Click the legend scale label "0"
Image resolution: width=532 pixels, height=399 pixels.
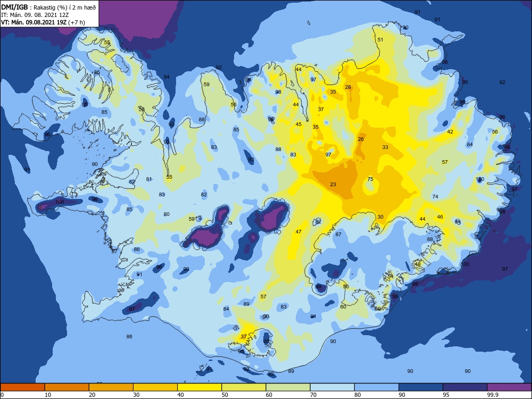(x=2, y=395)
